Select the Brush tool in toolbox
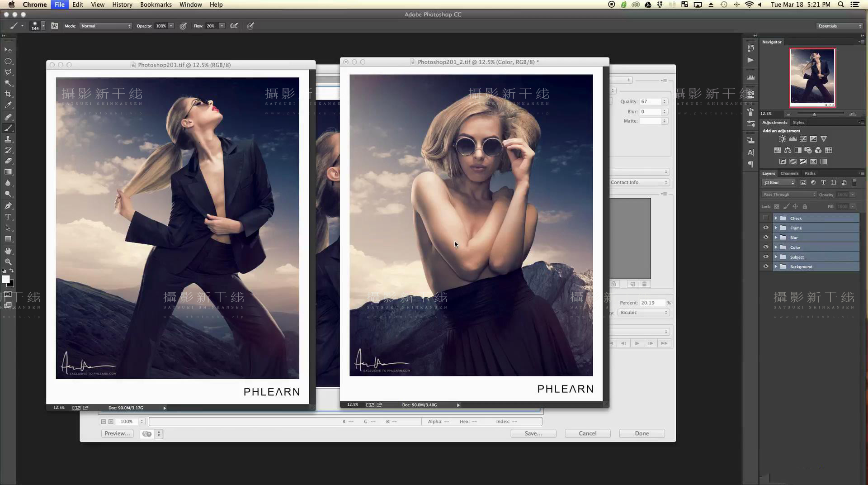The height and width of the screenshot is (485, 868). [x=8, y=128]
